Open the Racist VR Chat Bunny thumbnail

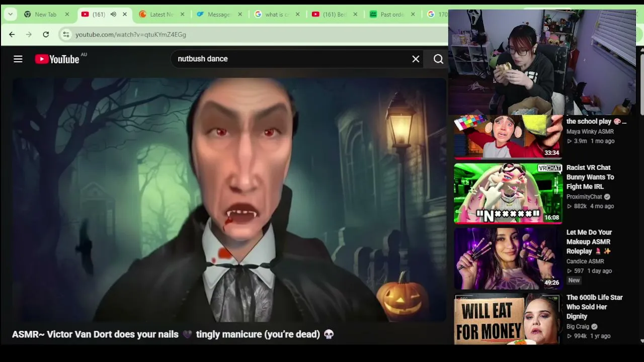pyautogui.click(x=508, y=193)
